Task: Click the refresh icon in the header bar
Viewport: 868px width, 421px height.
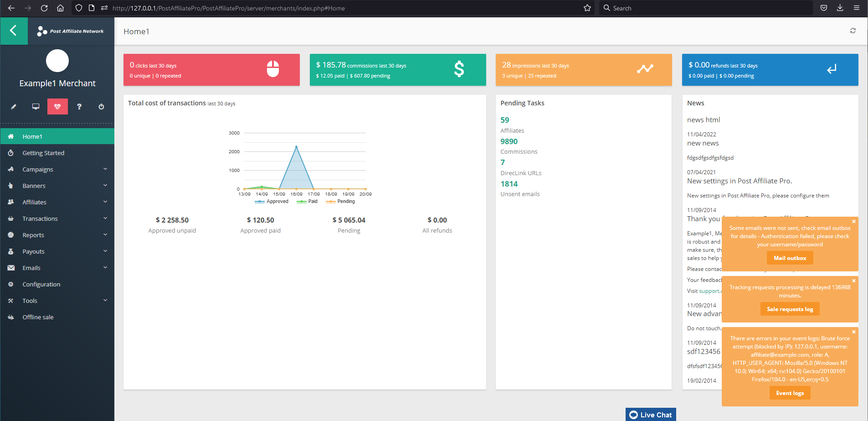Action: (853, 31)
